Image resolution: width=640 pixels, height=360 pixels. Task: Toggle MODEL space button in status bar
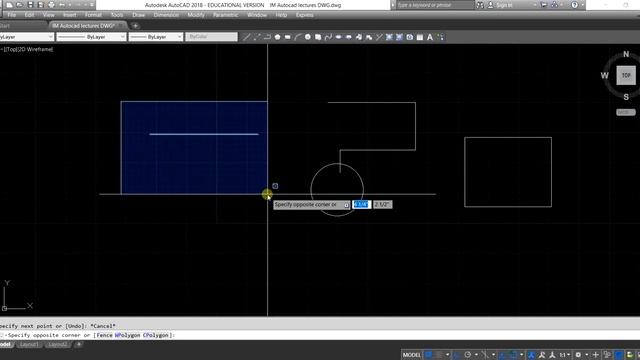411,355
